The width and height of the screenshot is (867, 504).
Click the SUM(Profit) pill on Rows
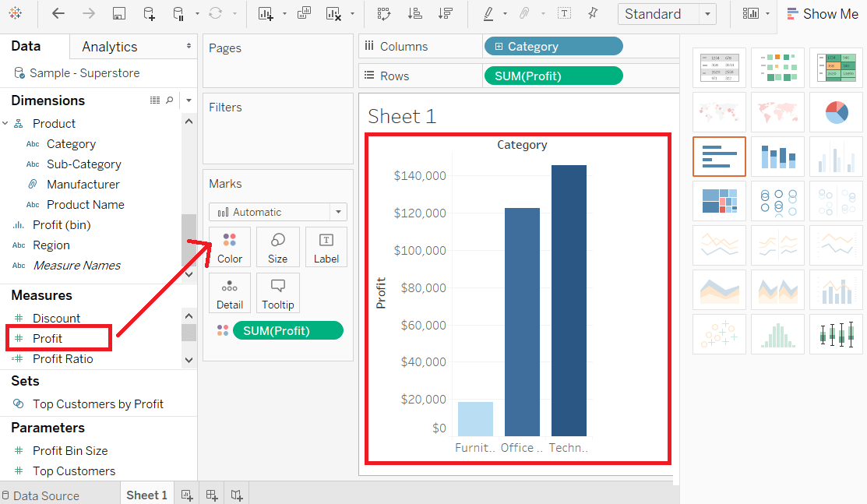pos(554,76)
